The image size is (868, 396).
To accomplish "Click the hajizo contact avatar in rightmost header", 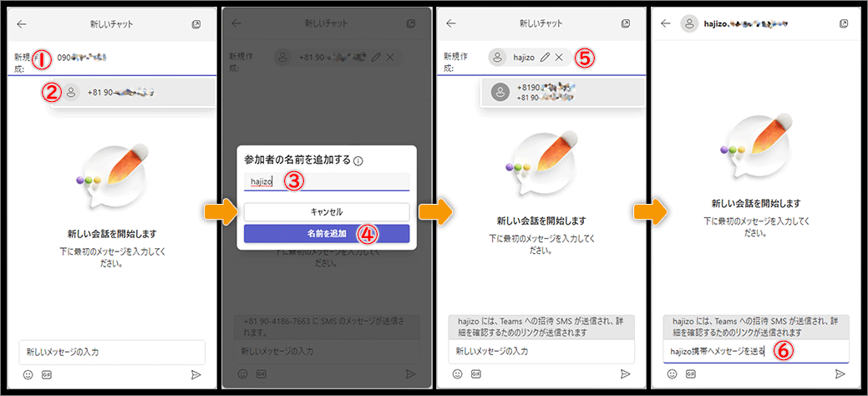I will [x=690, y=23].
